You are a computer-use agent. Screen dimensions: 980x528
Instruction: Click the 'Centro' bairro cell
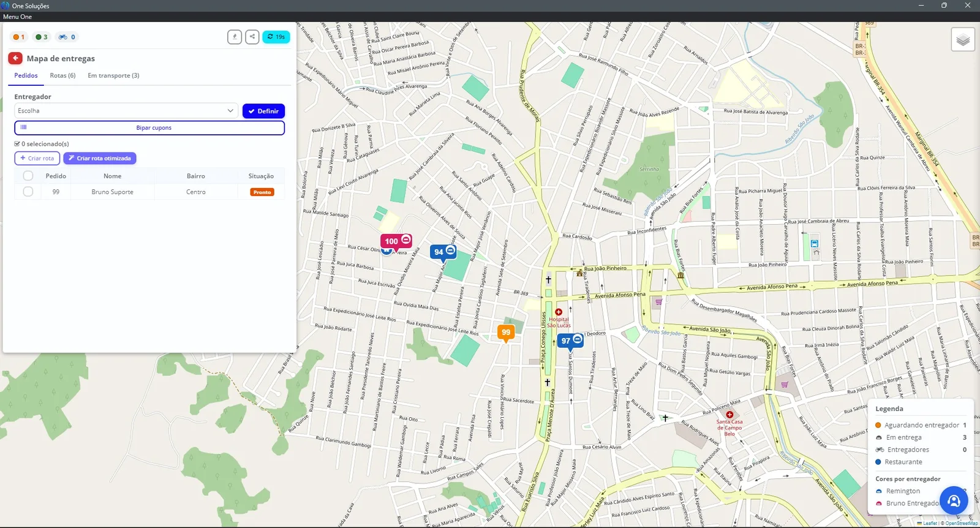(x=196, y=192)
